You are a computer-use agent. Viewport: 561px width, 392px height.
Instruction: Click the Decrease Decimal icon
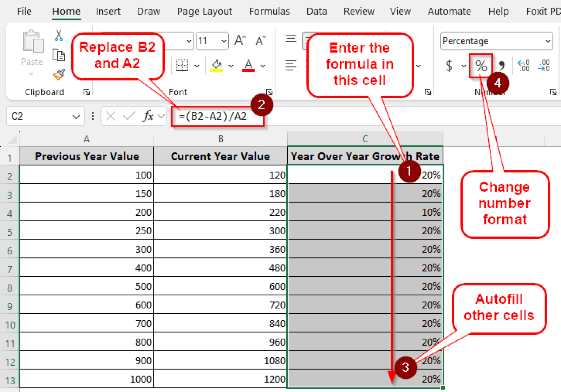click(544, 66)
